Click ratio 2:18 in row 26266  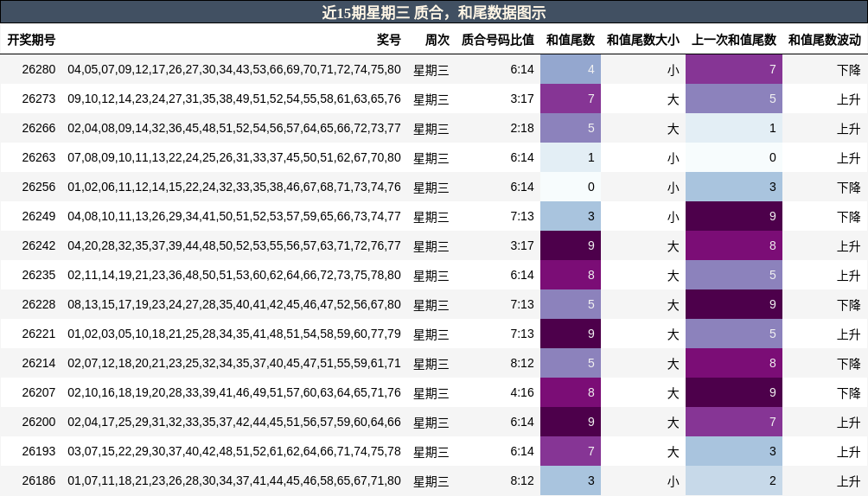(x=522, y=129)
